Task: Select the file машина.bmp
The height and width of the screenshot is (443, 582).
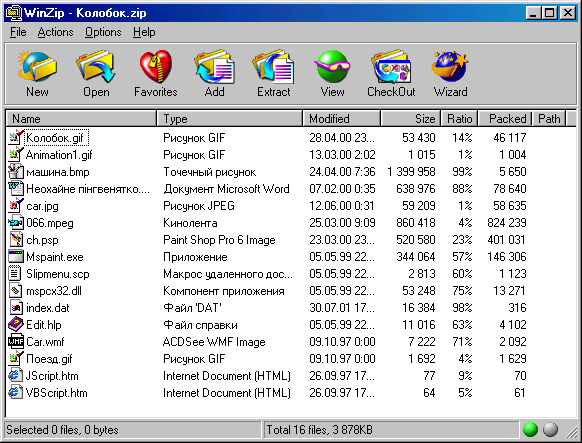Action: [58, 172]
